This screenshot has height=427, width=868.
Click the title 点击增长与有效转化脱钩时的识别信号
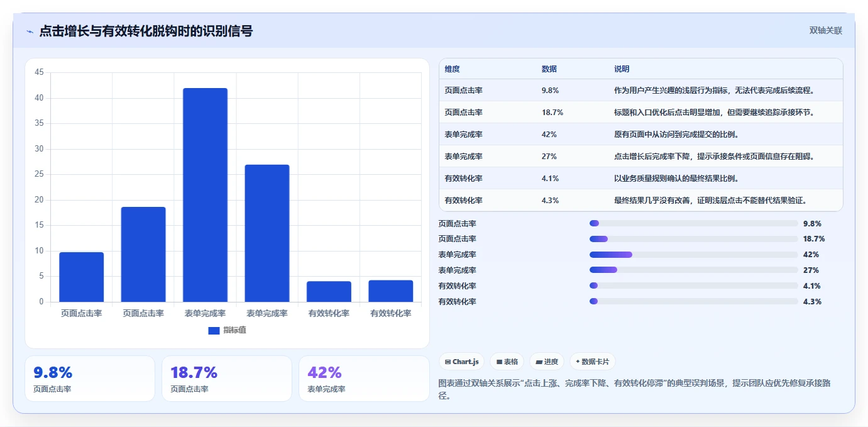[x=146, y=31]
